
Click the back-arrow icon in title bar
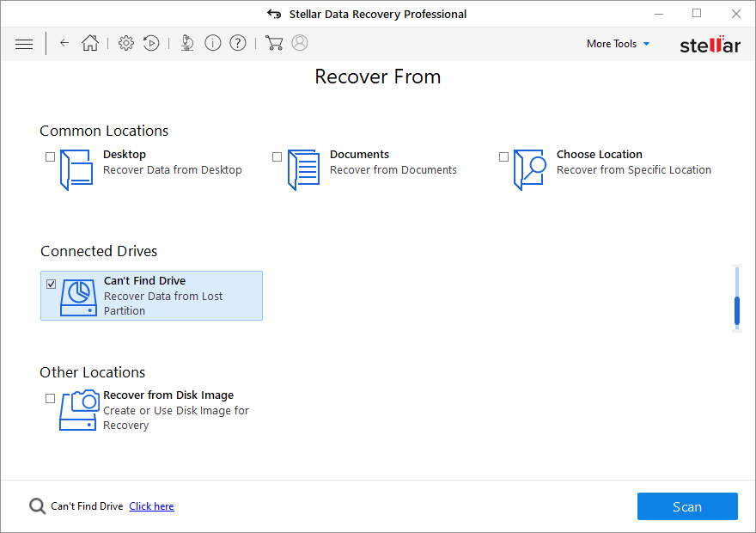click(x=274, y=14)
